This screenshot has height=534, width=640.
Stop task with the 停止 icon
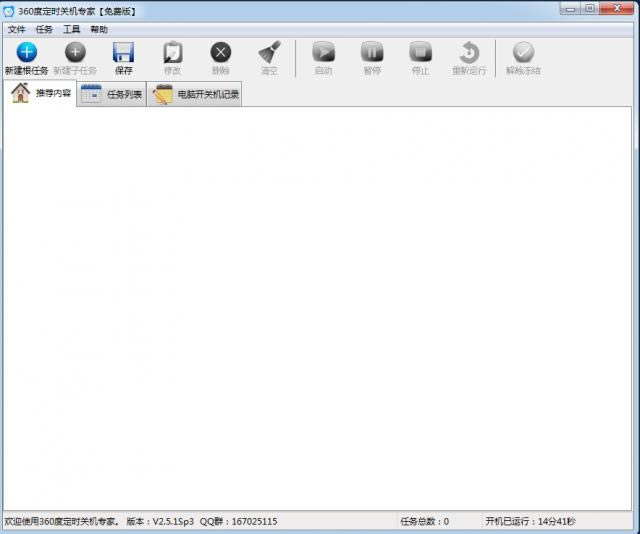click(421, 52)
